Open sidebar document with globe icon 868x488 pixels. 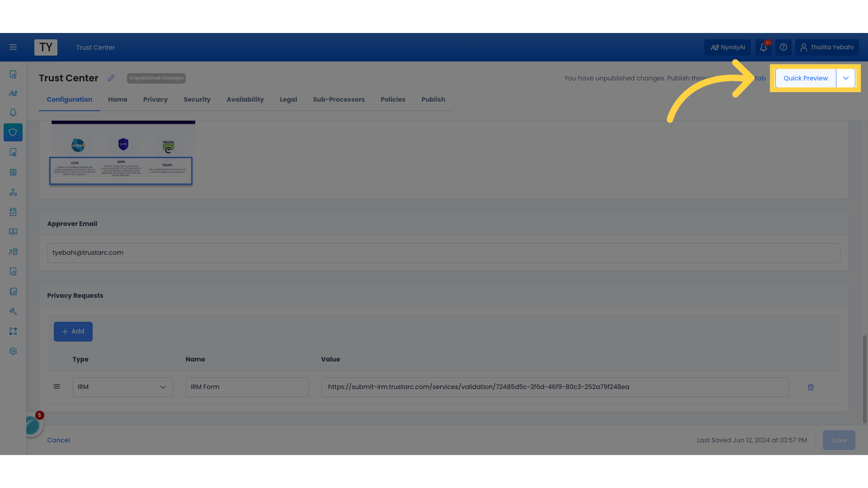point(13,152)
